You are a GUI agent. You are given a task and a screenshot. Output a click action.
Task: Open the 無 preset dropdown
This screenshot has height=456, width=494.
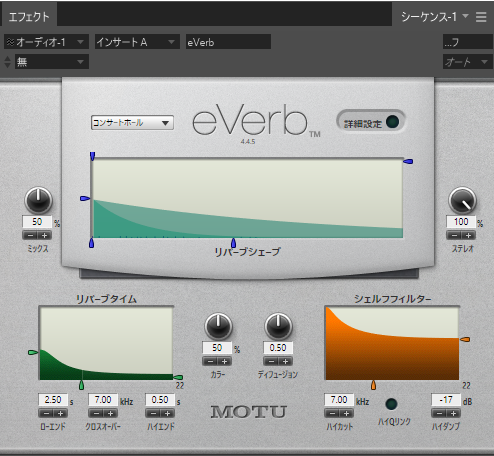pos(52,62)
